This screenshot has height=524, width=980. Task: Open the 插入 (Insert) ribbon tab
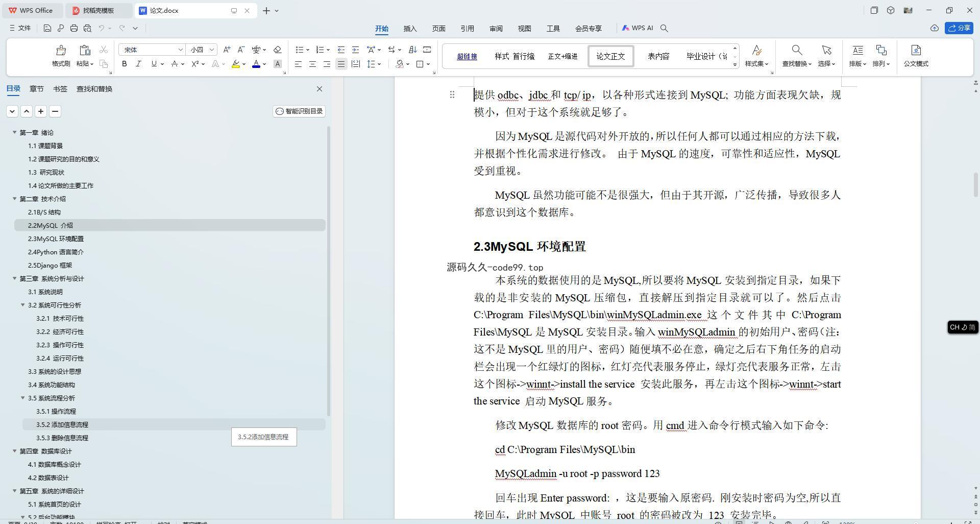click(410, 29)
